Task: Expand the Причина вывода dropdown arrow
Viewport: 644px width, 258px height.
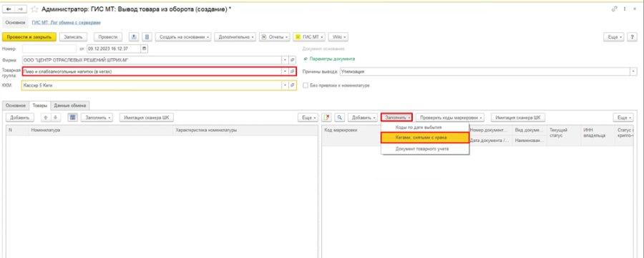Action: click(633, 72)
